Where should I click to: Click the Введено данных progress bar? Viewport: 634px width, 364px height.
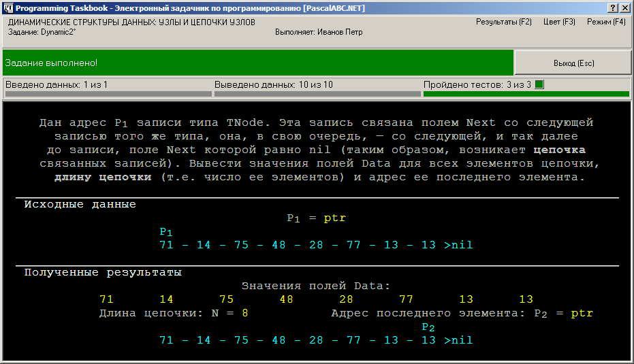(108, 94)
